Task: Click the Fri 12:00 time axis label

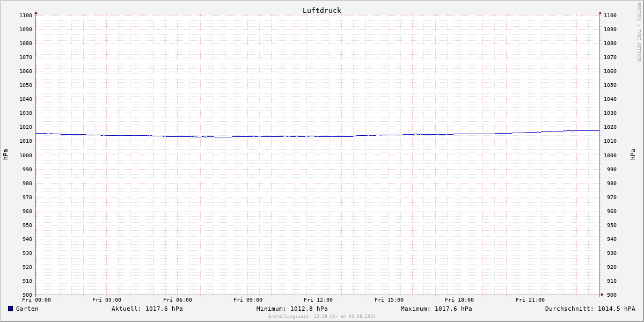Action: 318,300
